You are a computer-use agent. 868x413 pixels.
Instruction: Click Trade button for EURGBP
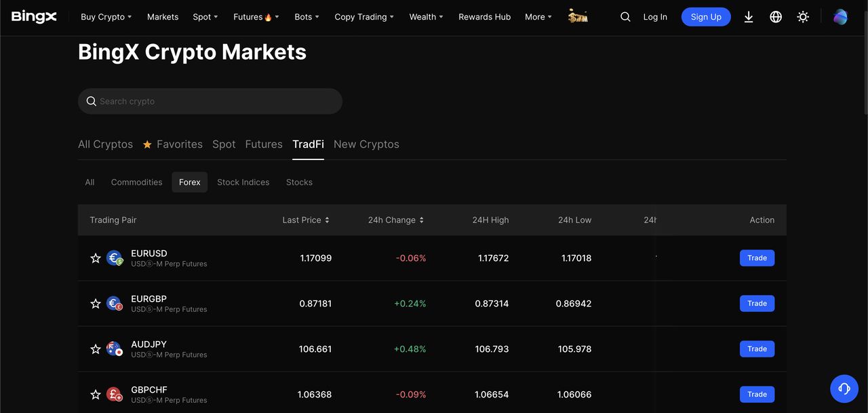(x=757, y=304)
